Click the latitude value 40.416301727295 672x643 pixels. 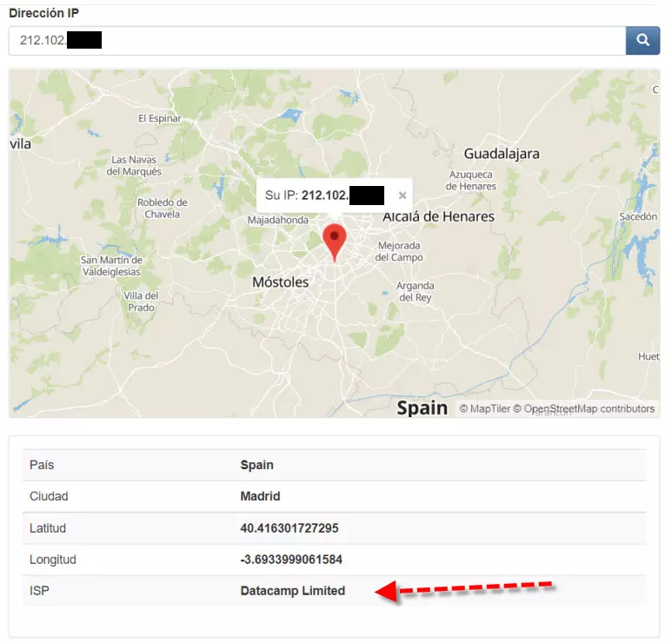pyautogui.click(x=289, y=528)
